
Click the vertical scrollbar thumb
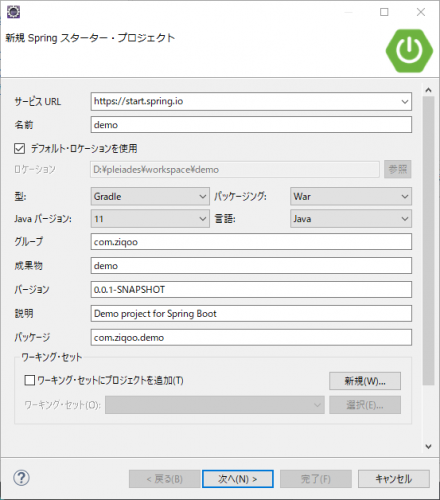tap(428, 241)
